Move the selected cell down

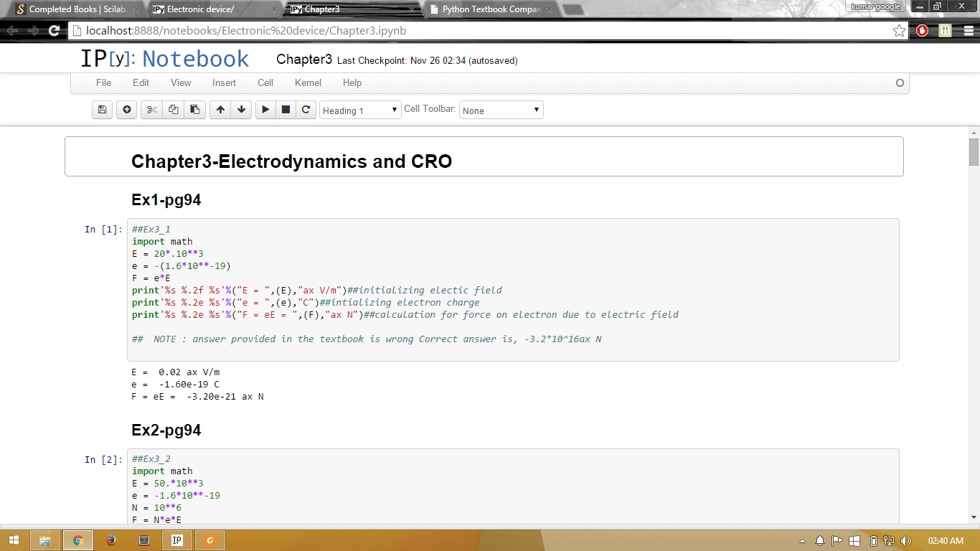tap(241, 109)
